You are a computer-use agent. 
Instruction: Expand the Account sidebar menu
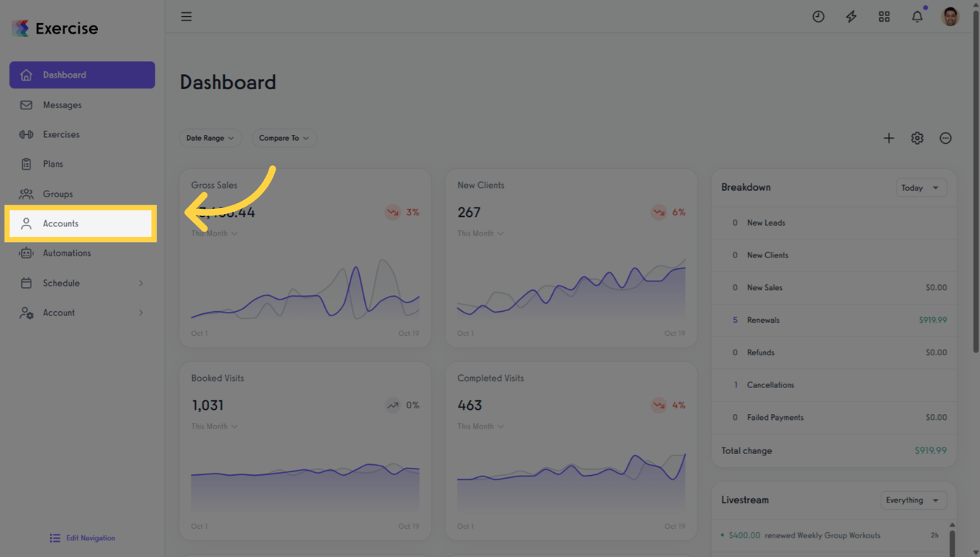pos(59,313)
